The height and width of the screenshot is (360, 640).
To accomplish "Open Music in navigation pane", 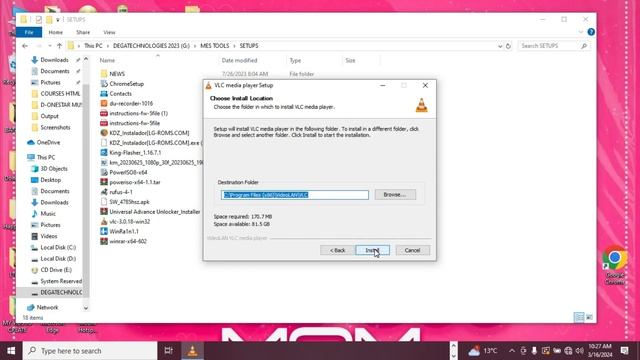I will coord(48,213).
